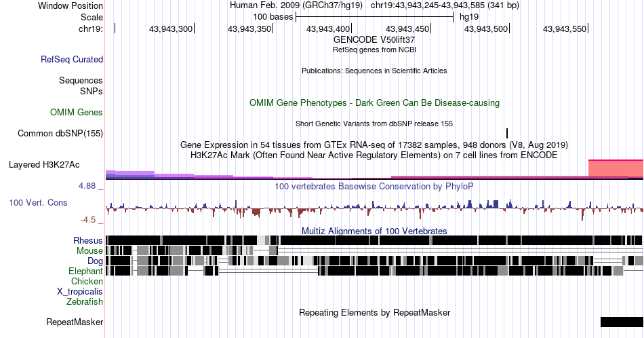Click the GENCODE V50lift37 track title
Image resolution: width=644 pixels, height=338 pixels.
pos(374,40)
